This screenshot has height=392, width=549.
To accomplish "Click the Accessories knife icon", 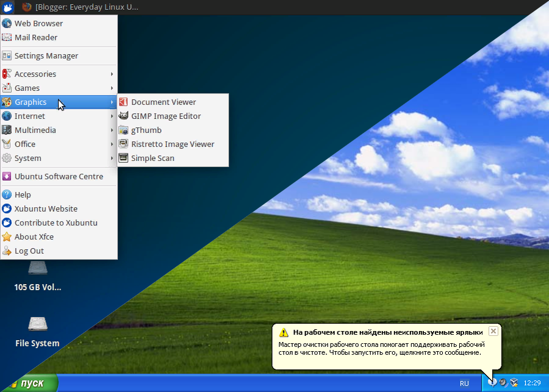I will click(x=7, y=74).
